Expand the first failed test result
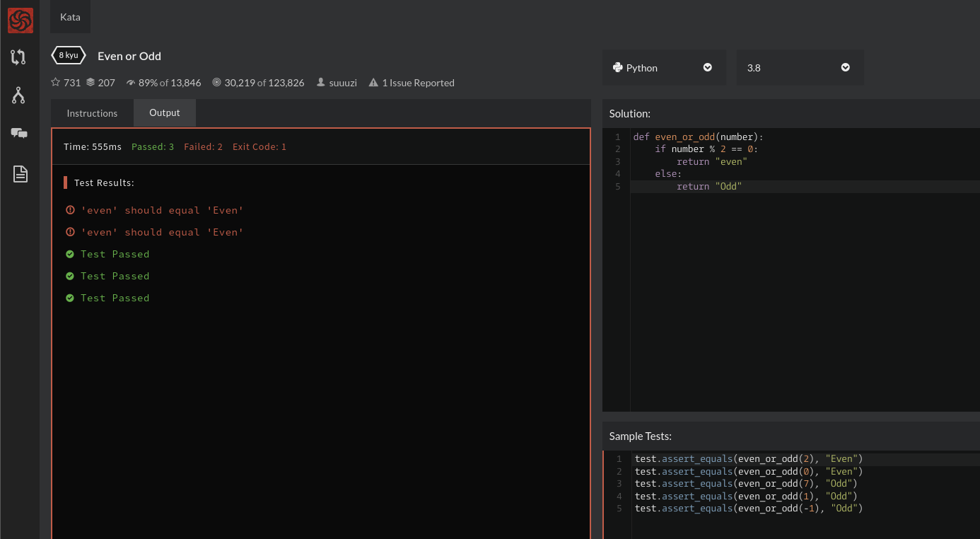The height and width of the screenshot is (539, 980). (x=162, y=210)
